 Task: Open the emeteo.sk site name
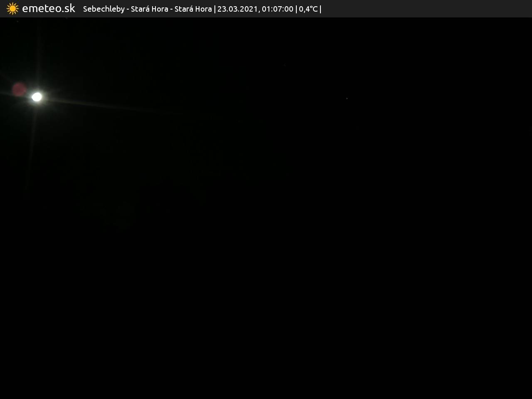(49, 9)
